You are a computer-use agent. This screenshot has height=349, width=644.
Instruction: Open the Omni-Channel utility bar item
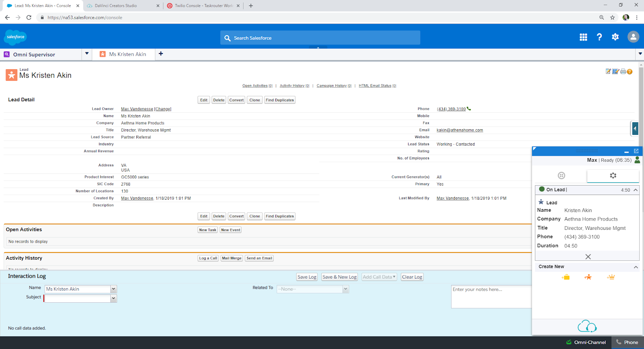click(x=586, y=343)
